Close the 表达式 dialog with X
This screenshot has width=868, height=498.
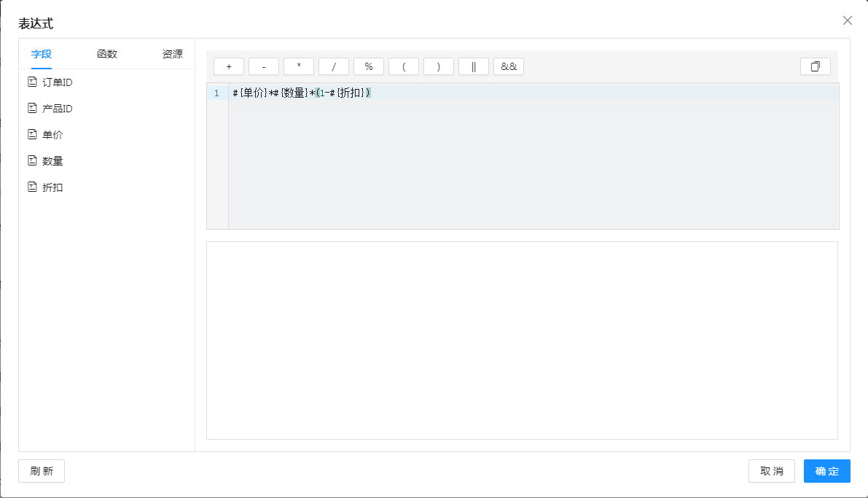(x=847, y=20)
